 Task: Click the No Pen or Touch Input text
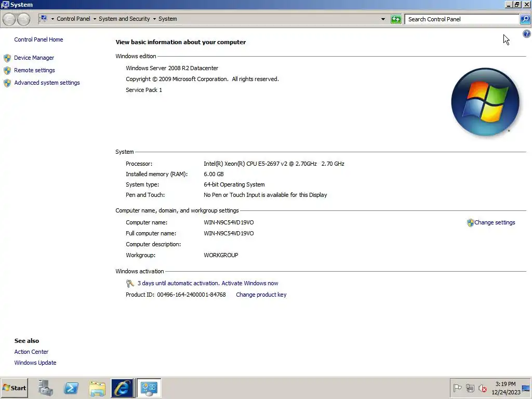265,195
